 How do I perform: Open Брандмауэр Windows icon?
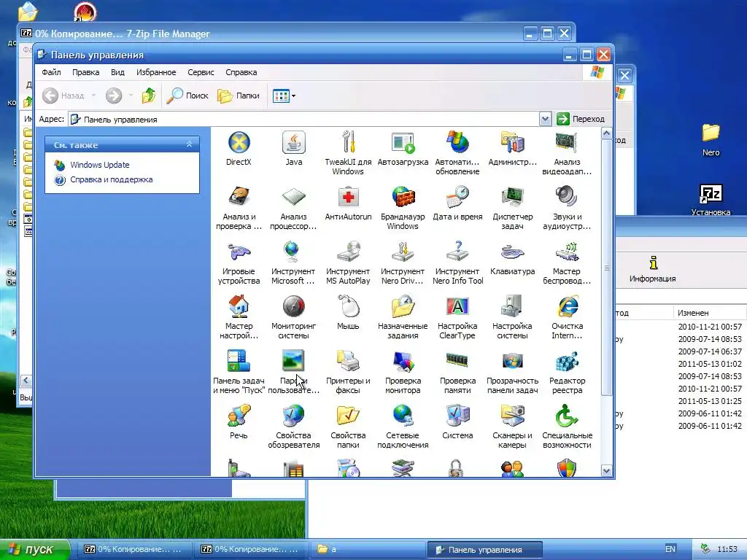coord(403,197)
